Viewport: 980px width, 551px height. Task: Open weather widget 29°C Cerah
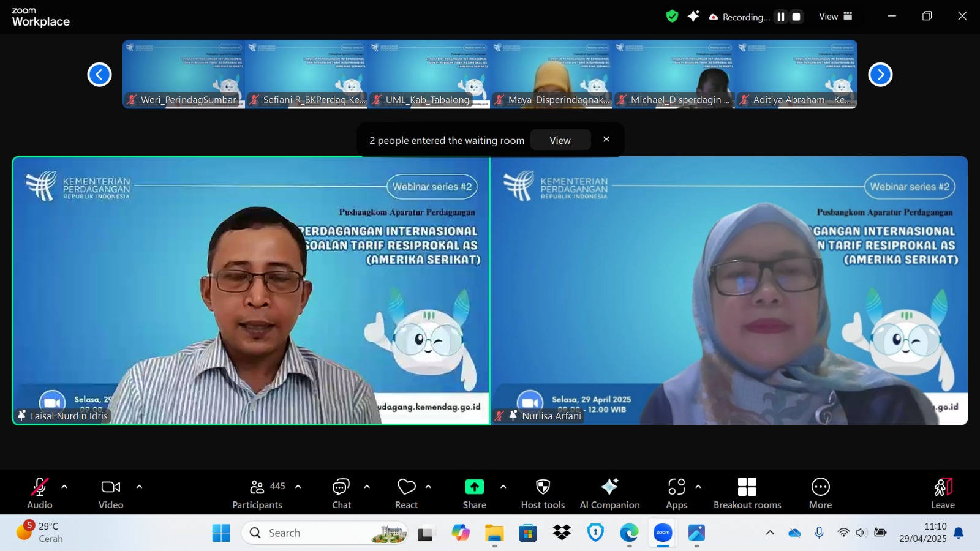40,532
